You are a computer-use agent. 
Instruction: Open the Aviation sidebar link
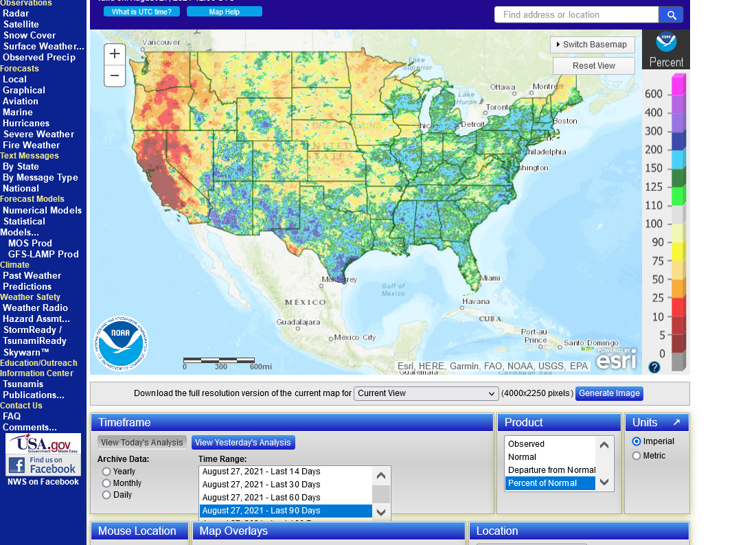(x=20, y=102)
